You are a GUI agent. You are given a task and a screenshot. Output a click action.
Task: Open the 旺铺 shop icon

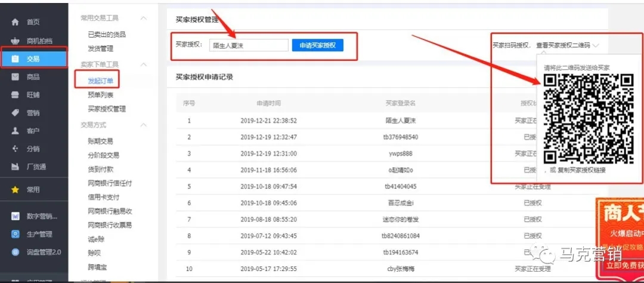click(x=16, y=95)
